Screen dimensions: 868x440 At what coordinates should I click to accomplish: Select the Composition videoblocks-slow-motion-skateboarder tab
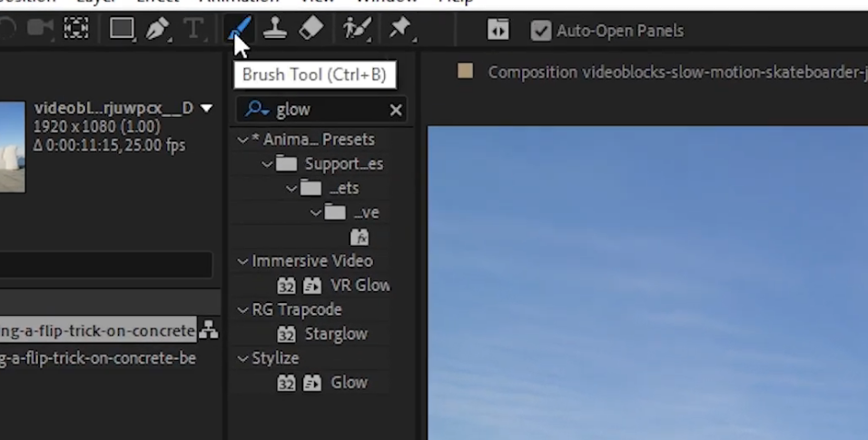[677, 73]
